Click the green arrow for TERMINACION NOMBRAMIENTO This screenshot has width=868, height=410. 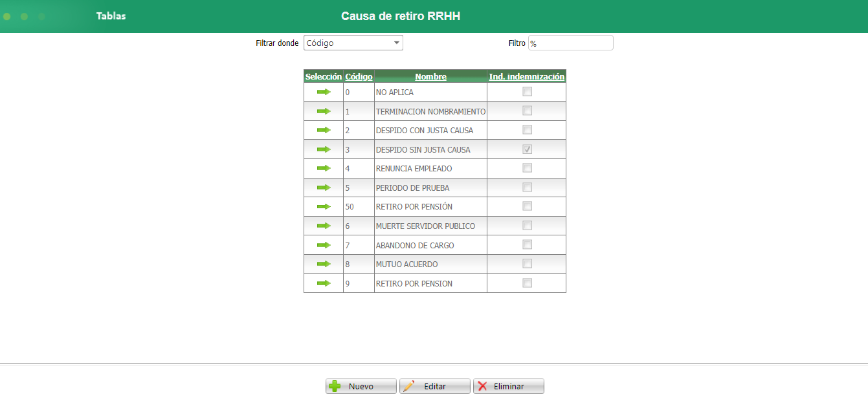click(x=323, y=111)
